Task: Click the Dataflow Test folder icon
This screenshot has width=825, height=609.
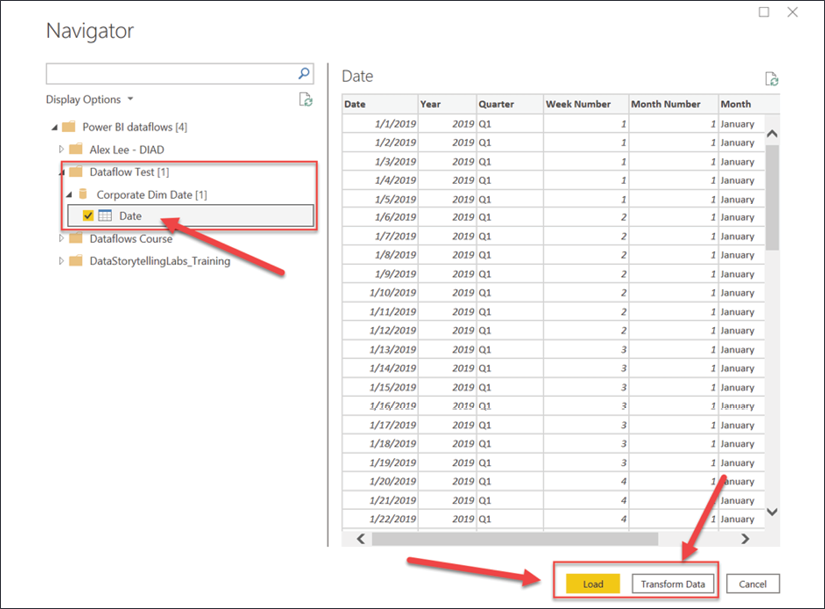Action: [76, 172]
